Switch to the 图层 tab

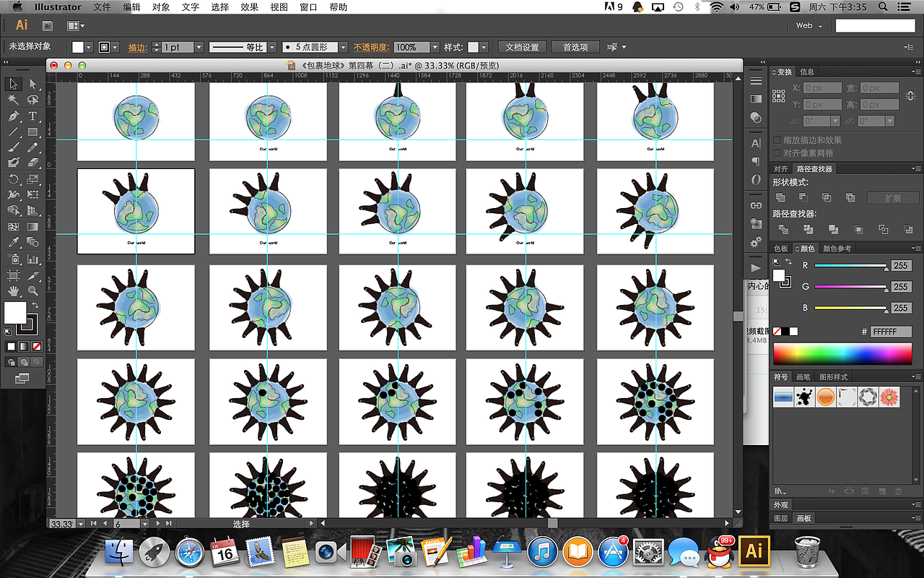[781, 518]
